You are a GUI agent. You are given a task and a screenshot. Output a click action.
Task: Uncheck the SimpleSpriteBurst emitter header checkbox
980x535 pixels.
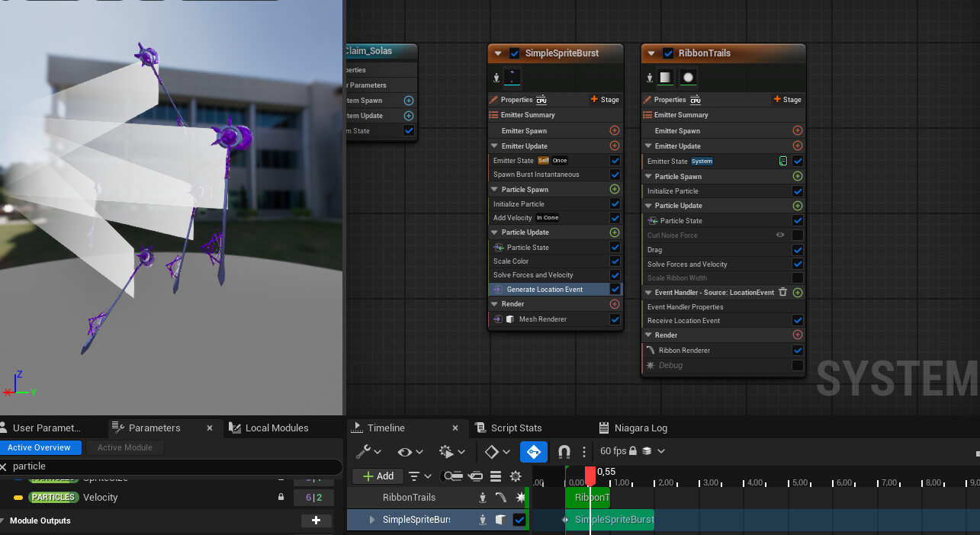[514, 53]
